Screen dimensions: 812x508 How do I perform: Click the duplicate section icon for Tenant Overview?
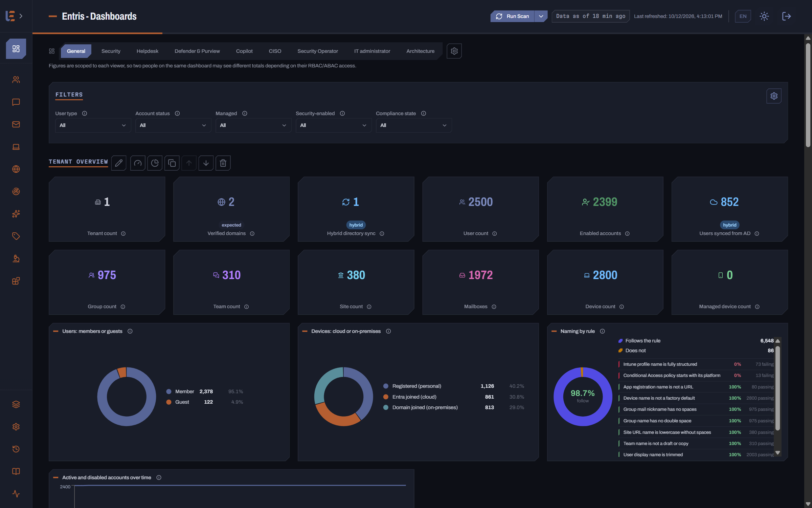172,163
